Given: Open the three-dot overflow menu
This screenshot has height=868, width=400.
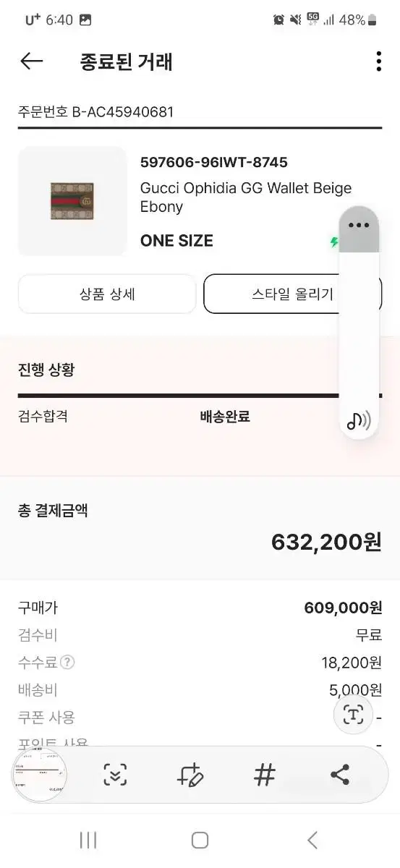Looking at the screenshot, I should 378,61.
